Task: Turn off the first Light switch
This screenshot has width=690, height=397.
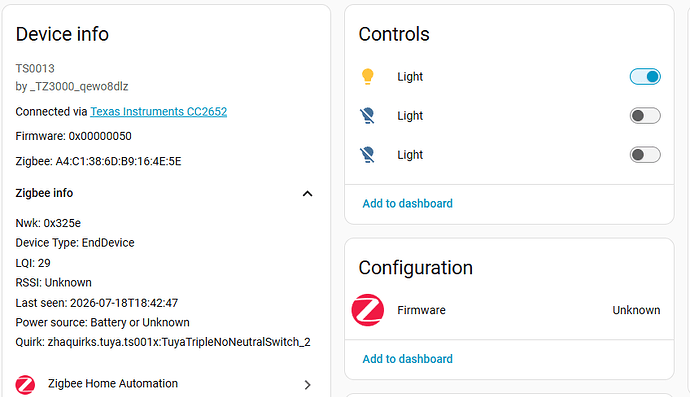Action: tap(645, 77)
